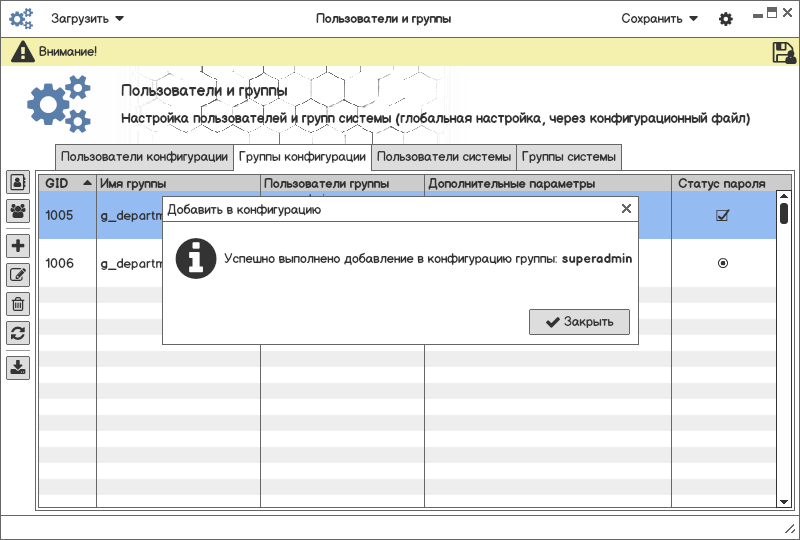Click the pencil edit icon in sidebar

click(x=18, y=275)
